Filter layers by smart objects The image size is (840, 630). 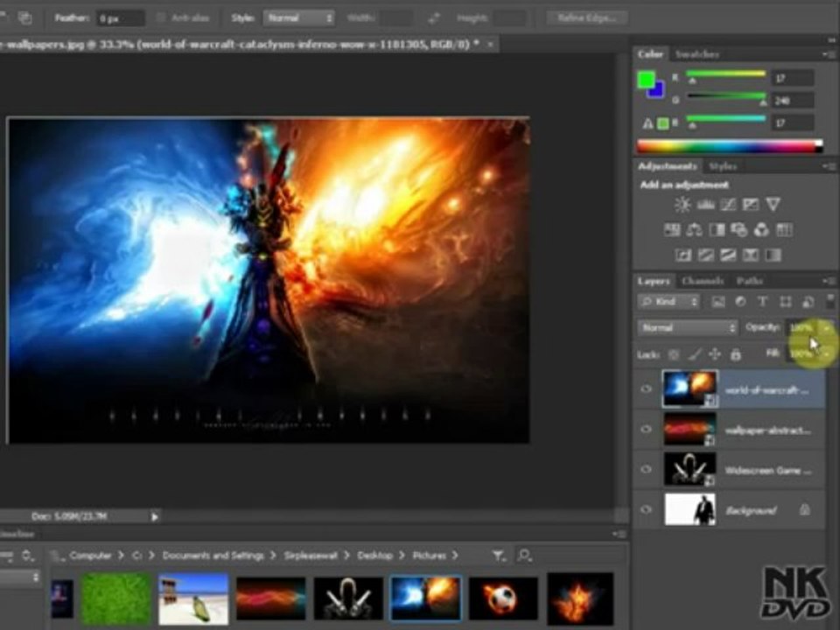click(808, 302)
